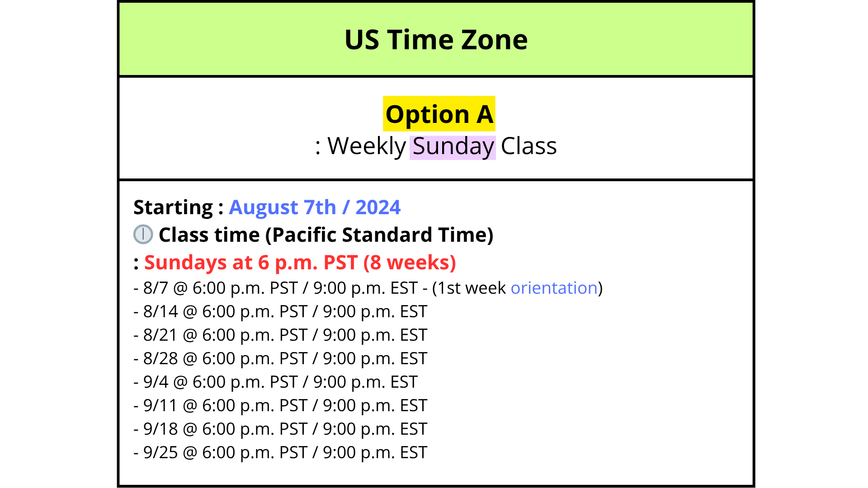Click the red Sundays at 6 p.m. text
The width and height of the screenshot is (868, 488).
pos(251,263)
